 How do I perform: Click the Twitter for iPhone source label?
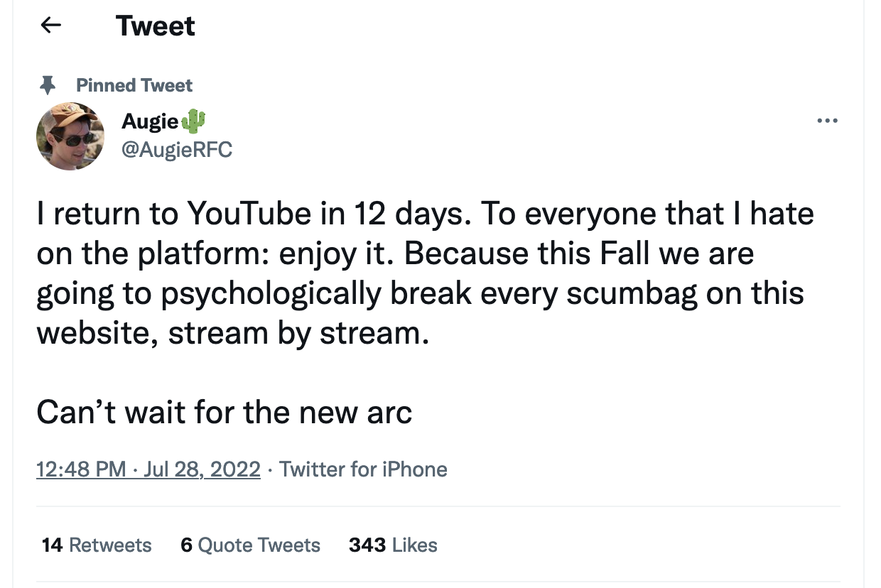(x=363, y=469)
